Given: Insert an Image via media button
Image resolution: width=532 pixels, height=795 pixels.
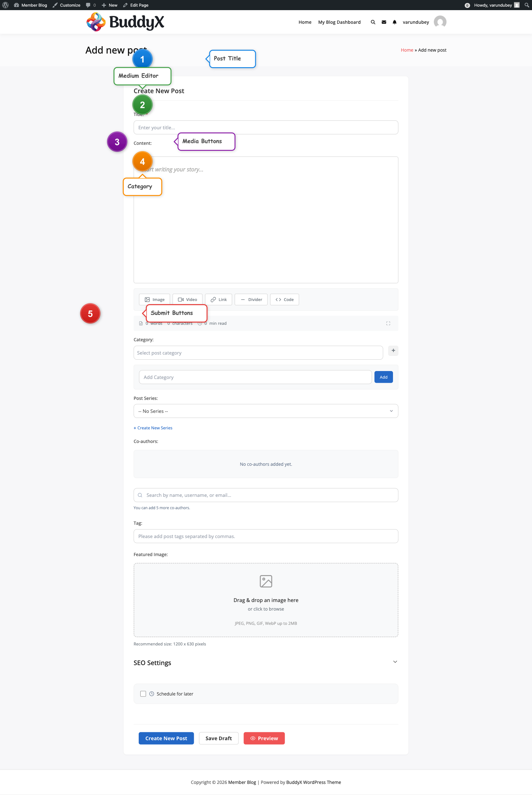Looking at the screenshot, I should click(x=155, y=299).
